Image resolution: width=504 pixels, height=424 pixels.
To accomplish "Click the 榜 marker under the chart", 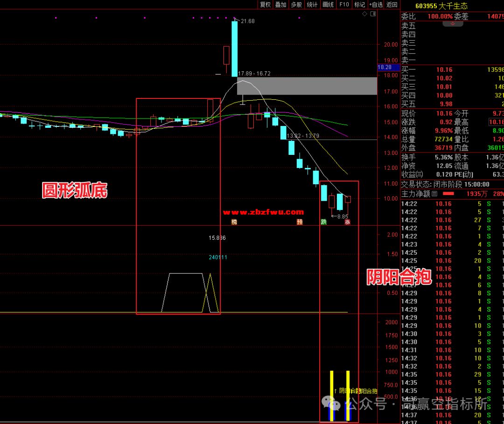I will (234, 222).
